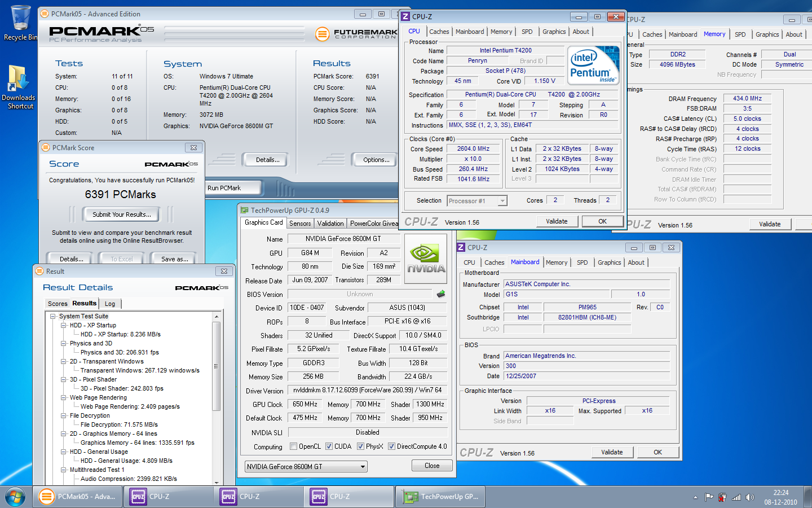Open About tab in Memory CPU-Z window
Image resolution: width=812 pixels, height=508 pixels.
(x=794, y=34)
